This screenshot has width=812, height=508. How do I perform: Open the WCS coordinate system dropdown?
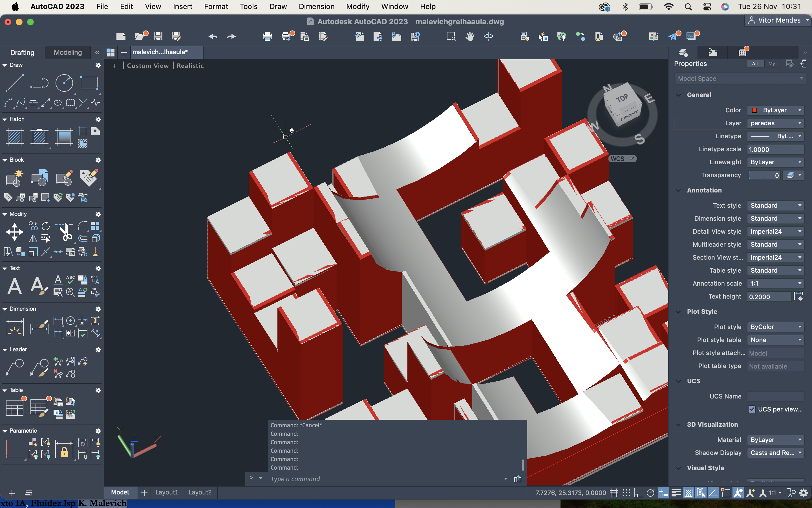(623, 159)
